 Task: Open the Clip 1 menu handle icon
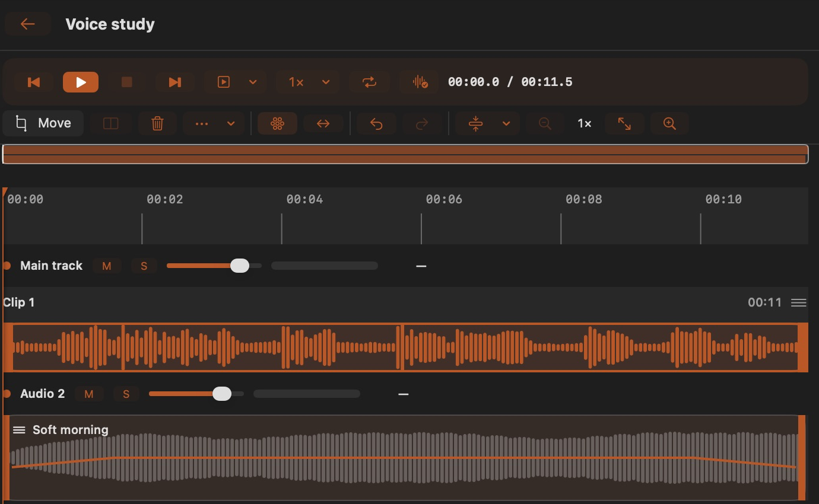pos(799,303)
